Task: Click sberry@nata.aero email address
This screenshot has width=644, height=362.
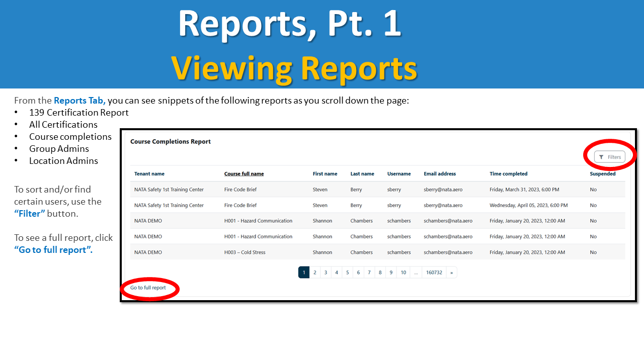Action: (x=443, y=190)
